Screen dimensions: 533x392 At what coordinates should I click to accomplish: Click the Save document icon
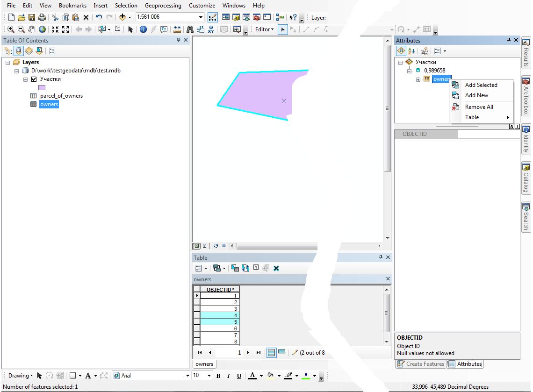point(32,17)
